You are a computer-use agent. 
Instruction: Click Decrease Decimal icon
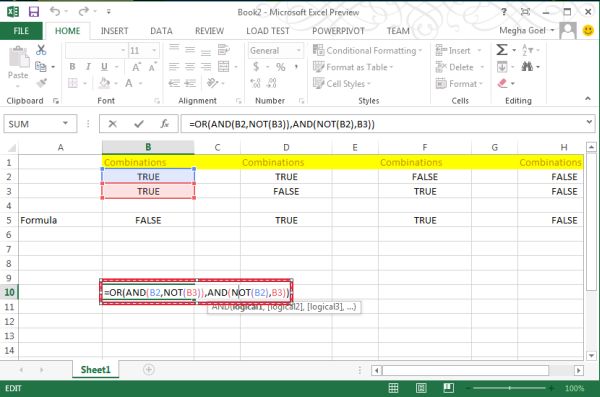(272, 83)
